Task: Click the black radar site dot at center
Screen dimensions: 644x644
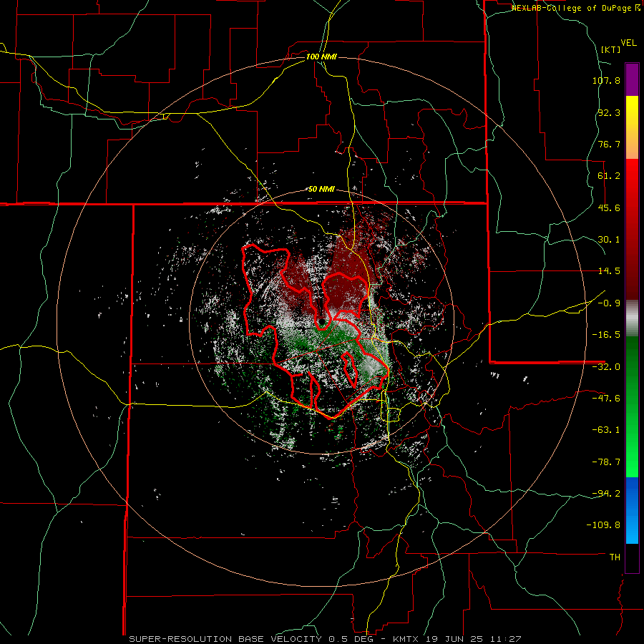Action: pos(321,321)
